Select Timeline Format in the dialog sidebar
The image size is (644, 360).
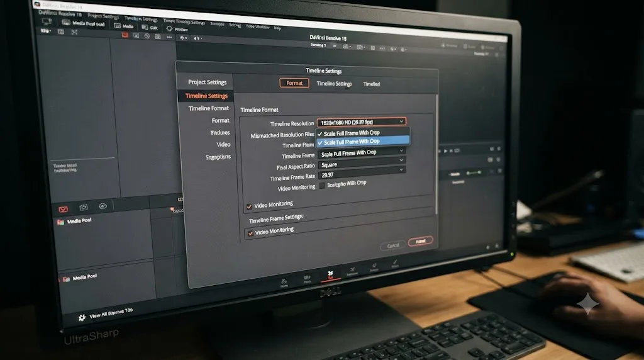pos(208,108)
